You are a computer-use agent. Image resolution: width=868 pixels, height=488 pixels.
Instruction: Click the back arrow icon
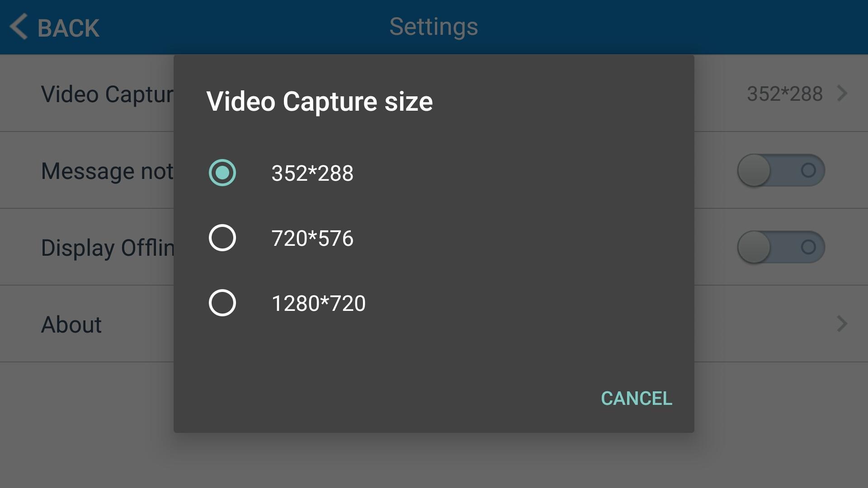click(19, 27)
